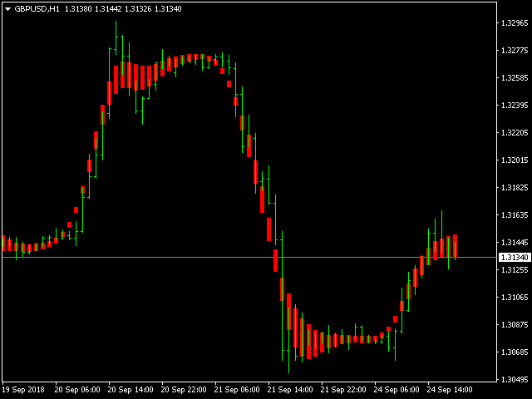Click the 1.30685 price scale label
The height and width of the screenshot is (399, 532).
515,352
